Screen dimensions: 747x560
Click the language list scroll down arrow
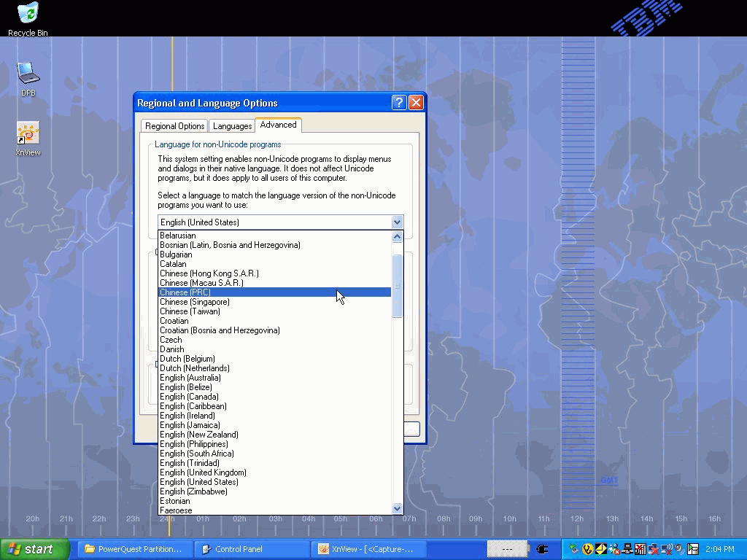[397, 508]
